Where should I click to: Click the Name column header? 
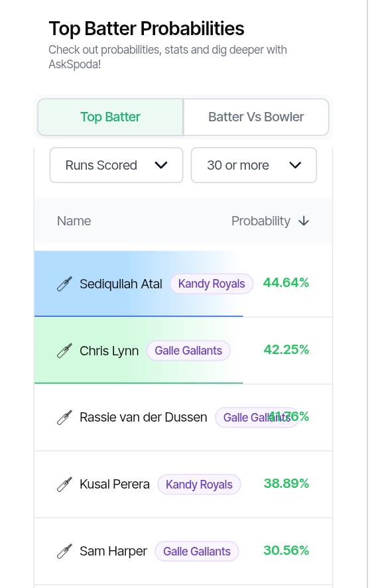74,221
